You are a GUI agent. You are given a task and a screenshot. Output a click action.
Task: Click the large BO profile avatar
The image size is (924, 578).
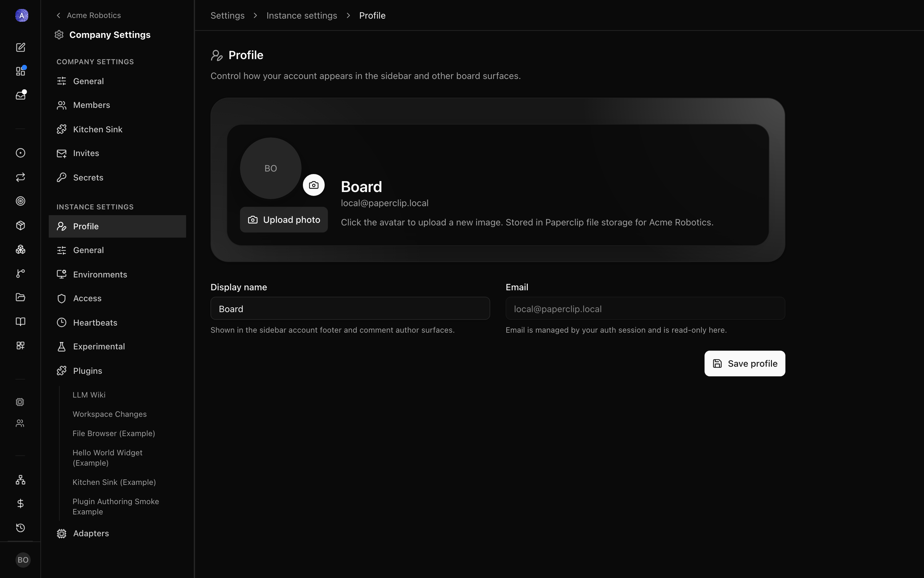click(271, 168)
